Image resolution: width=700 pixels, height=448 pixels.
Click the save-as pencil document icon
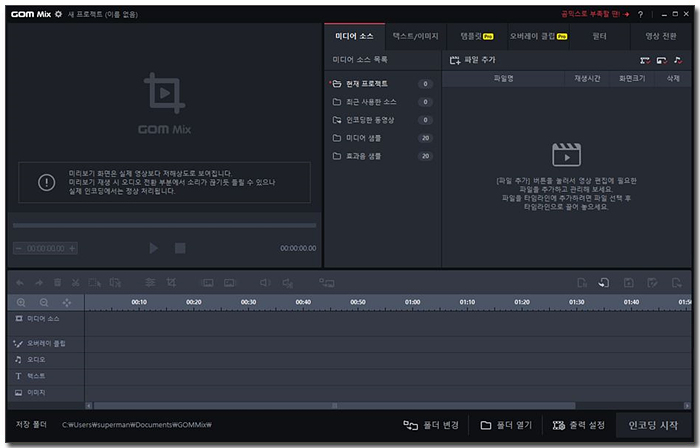pyautogui.click(x=652, y=282)
